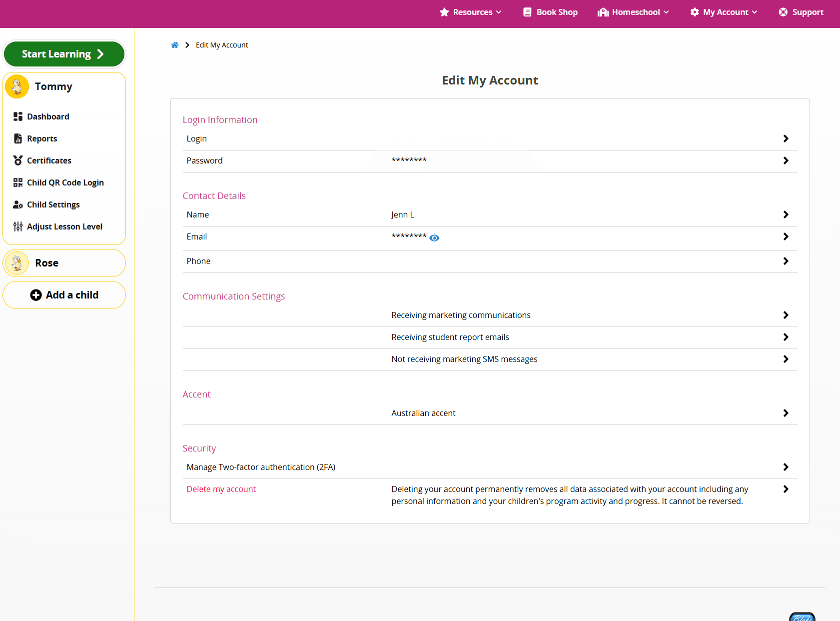Click the home breadcrumb icon
This screenshot has height=621, width=840.
174,45
